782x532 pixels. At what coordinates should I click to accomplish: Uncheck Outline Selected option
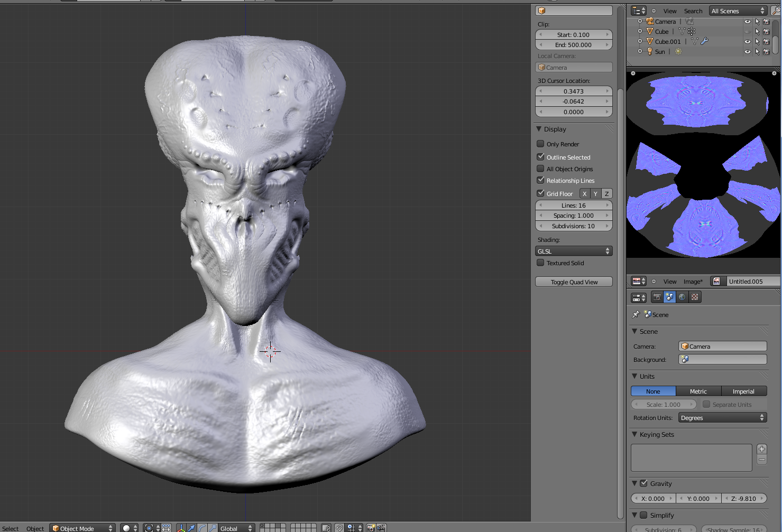540,157
